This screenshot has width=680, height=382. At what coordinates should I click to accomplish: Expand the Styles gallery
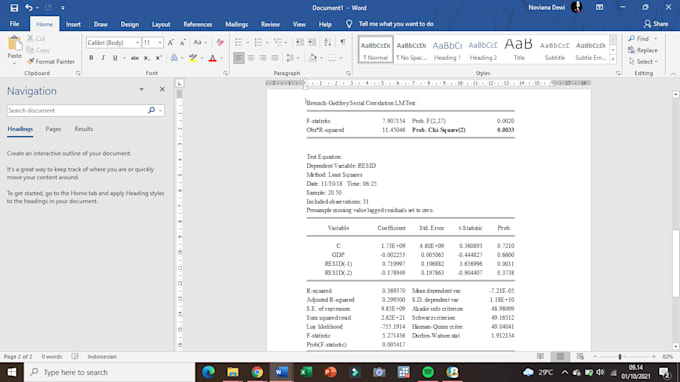pos(613,60)
